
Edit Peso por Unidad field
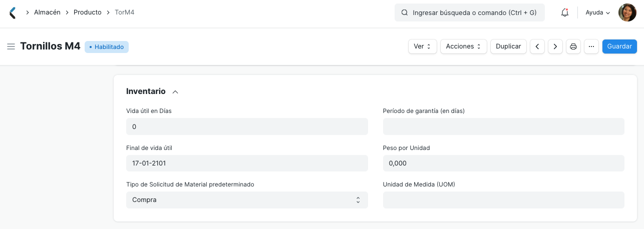(504, 163)
